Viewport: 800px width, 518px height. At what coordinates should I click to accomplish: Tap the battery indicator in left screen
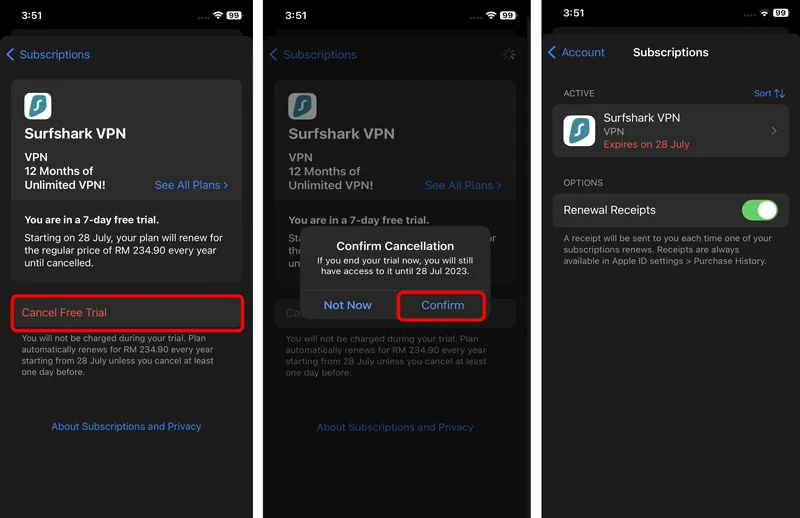(x=234, y=15)
